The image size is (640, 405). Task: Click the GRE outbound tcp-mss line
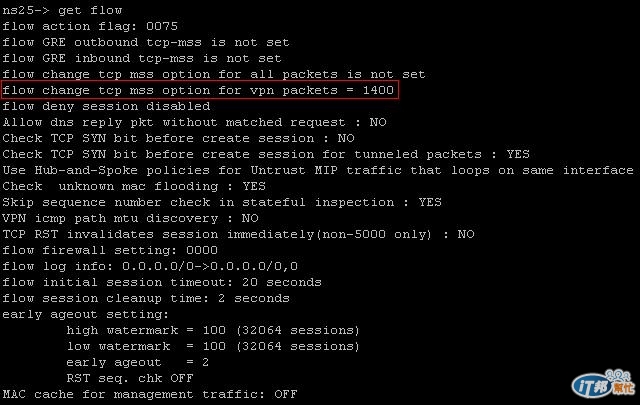click(x=146, y=42)
